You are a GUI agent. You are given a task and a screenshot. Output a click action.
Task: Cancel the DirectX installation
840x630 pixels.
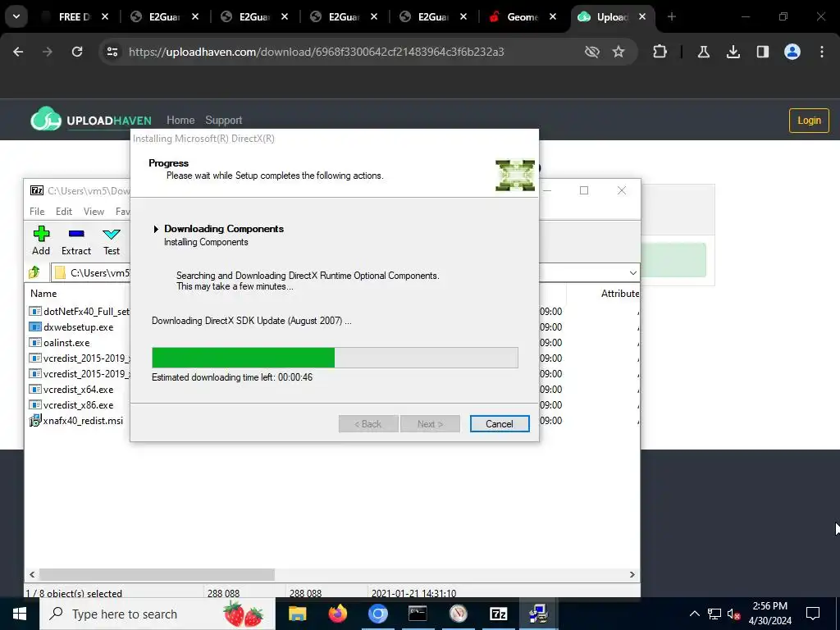500,424
